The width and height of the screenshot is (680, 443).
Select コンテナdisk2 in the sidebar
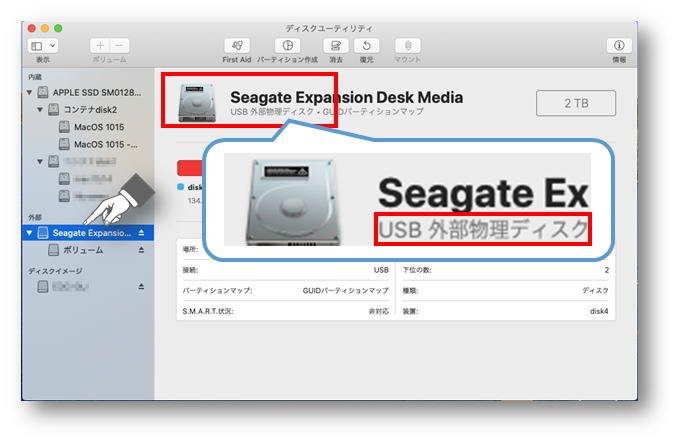coord(88,110)
